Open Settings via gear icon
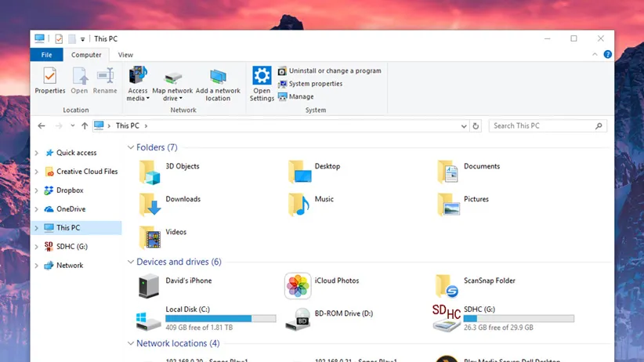 (262, 76)
